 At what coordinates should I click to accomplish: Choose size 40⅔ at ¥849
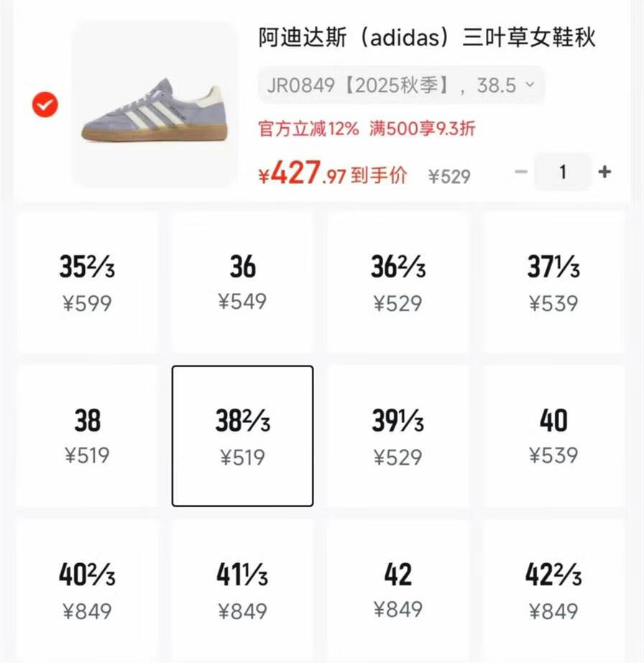pyautogui.click(x=87, y=591)
